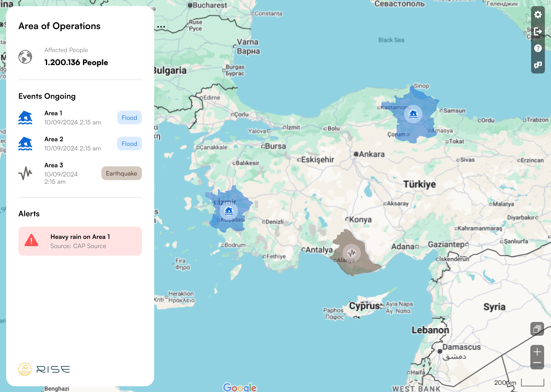Click the logout exit icon
This screenshot has height=392, width=551.
pos(538,31)
